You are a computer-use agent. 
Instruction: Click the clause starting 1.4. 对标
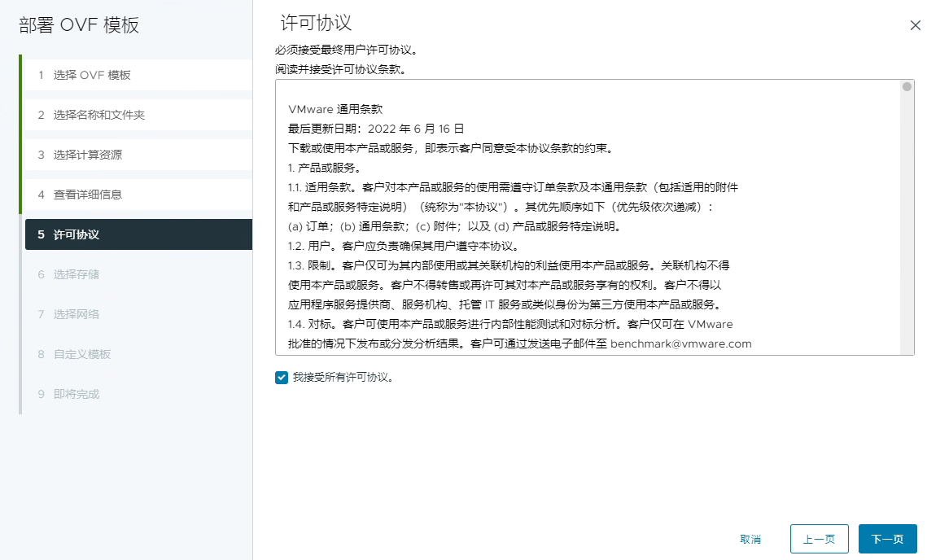coord(510,324)
